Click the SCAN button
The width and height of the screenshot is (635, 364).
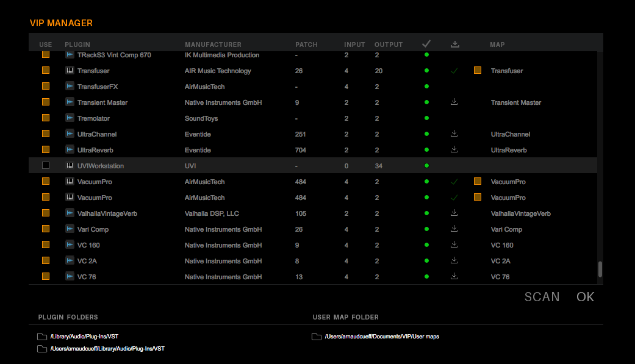(x=542, y=297)
